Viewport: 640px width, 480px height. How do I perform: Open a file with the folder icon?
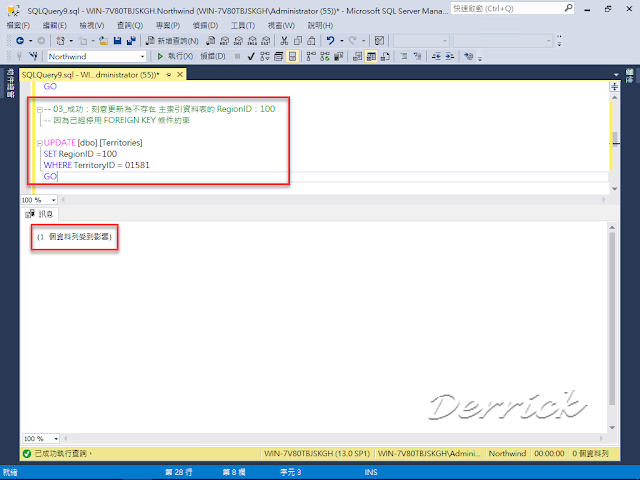[x=104, y=41]
